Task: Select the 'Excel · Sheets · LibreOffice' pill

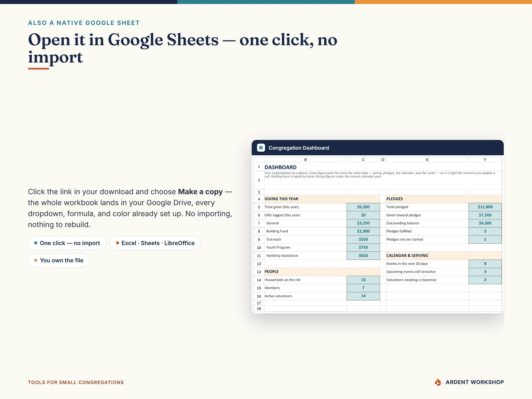Action: (x=155, y=243)
